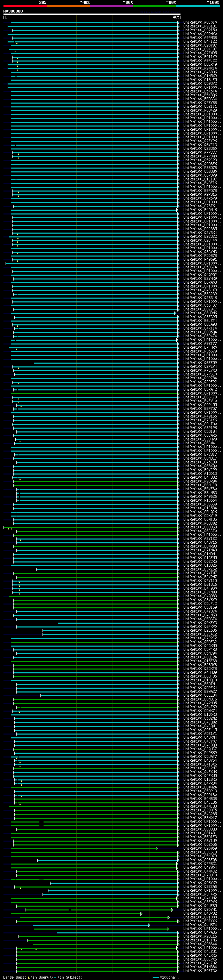Select the purple ~60% identity legend bar
The height and width of the screenshot is (980, 223).
[x=111, y=6]
